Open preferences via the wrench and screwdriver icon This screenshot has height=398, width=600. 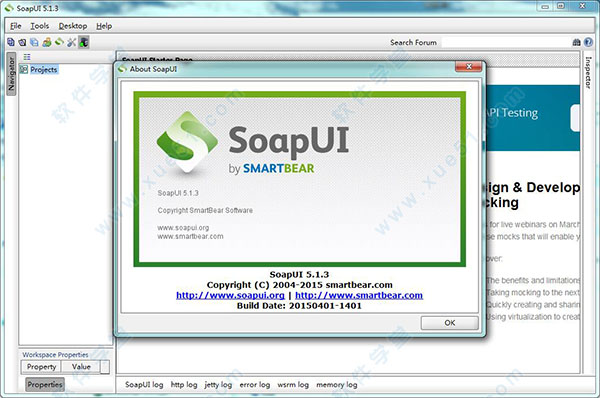(71, 42)
